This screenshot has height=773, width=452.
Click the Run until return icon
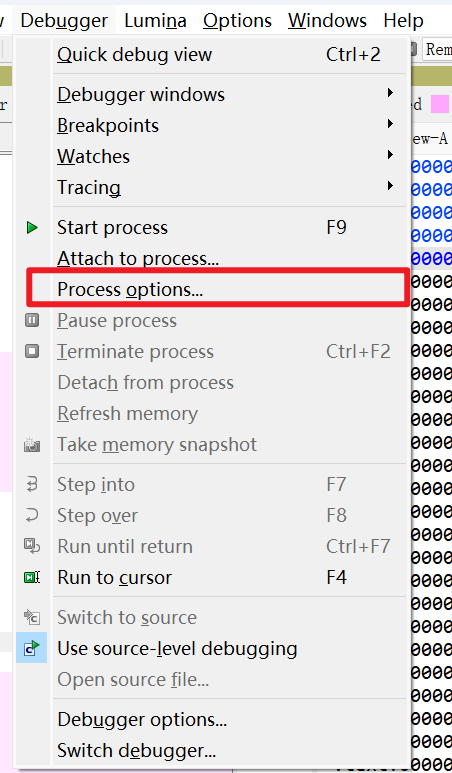tap(32, 546)
